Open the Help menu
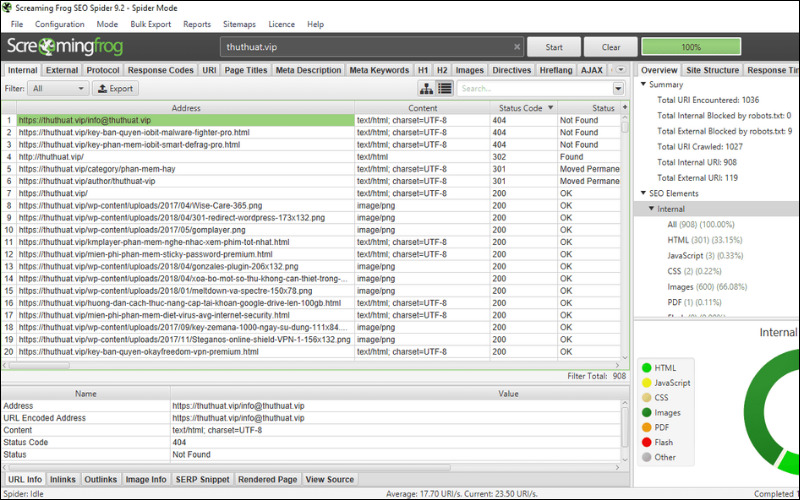The width and height of the screenshot is (800, 500). coord(315,24)
